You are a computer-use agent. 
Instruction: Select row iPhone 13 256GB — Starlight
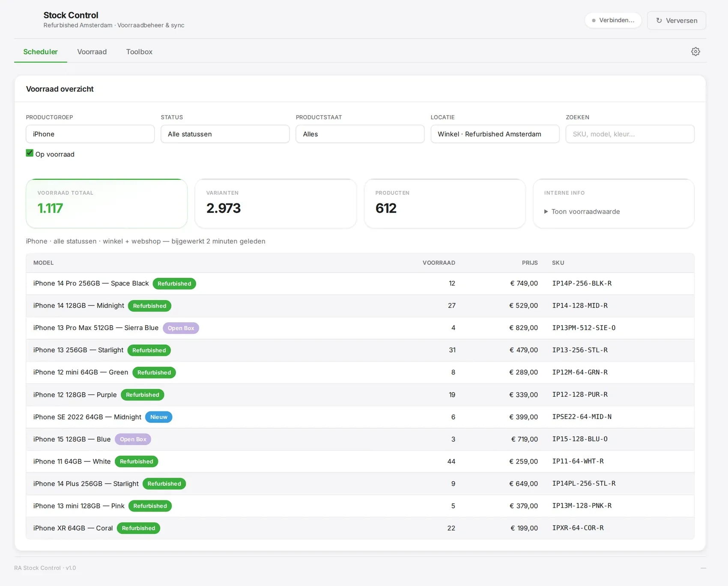tap(360, 351)
